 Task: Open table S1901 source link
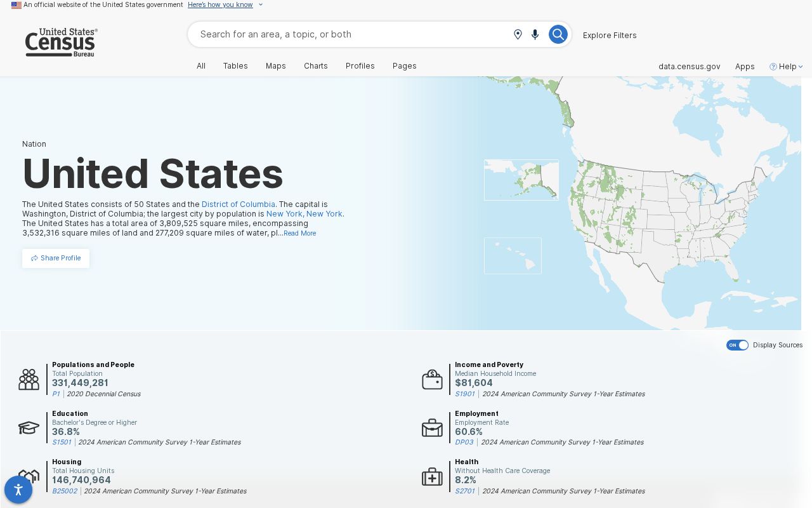click(x=465, y=394)
